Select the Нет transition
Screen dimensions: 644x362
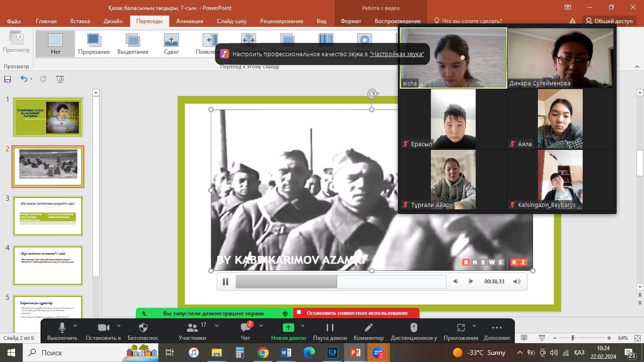click(55, 44)
